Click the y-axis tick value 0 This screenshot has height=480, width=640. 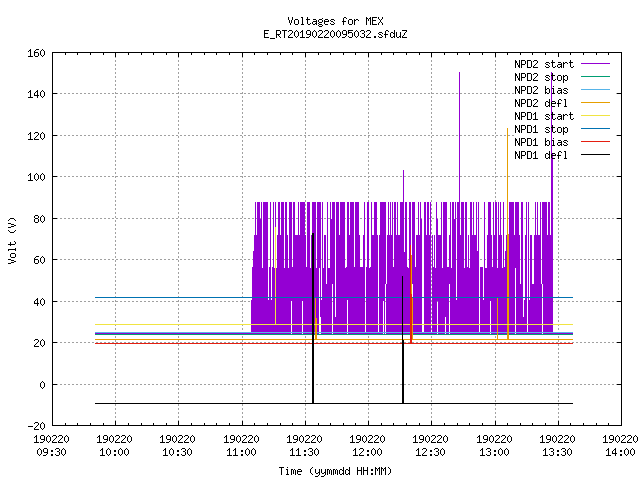(42, 384)
